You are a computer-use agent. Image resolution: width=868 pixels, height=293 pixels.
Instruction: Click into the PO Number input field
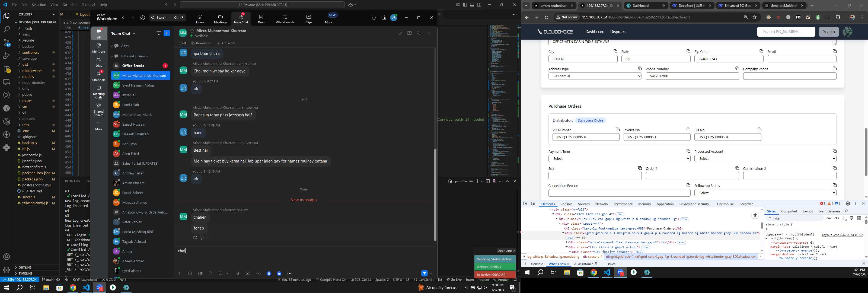point(586,137)
